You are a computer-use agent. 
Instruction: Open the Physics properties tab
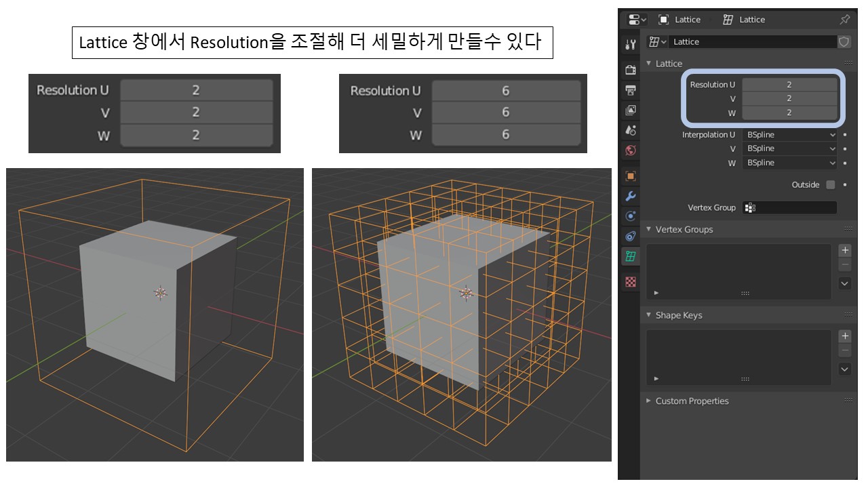[630, 236]
